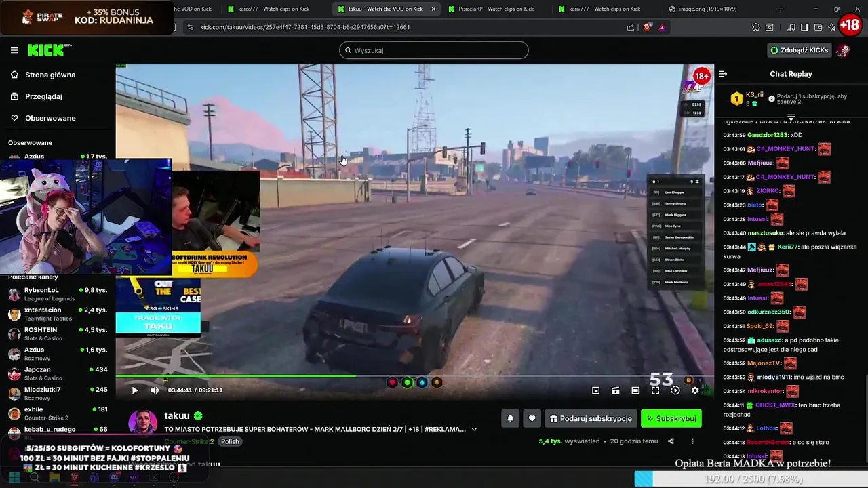Open a new browser tab

click(x=781, y=9)
